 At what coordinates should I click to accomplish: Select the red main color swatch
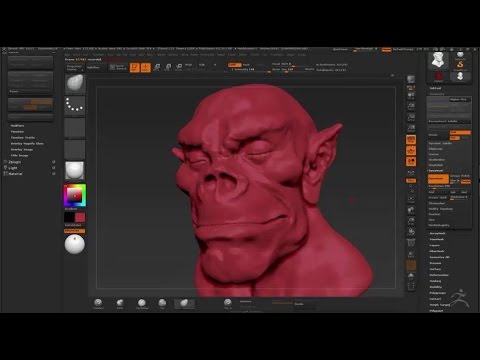(x=80, y=218)
